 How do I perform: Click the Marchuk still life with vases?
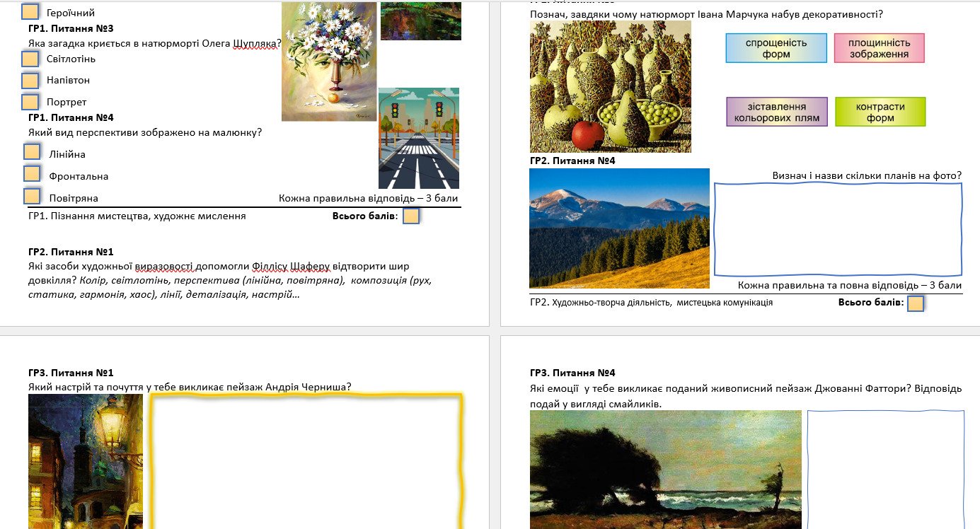[x=611, y=86]
